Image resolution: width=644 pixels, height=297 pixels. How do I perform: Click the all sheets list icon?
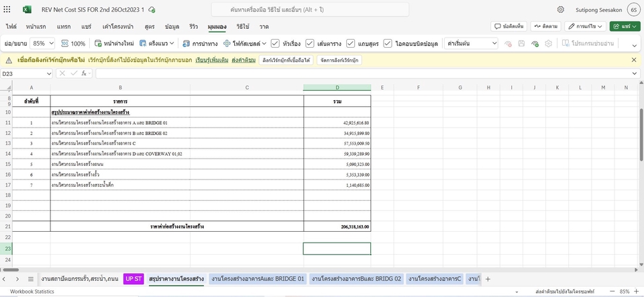click(x=30, y=279)
